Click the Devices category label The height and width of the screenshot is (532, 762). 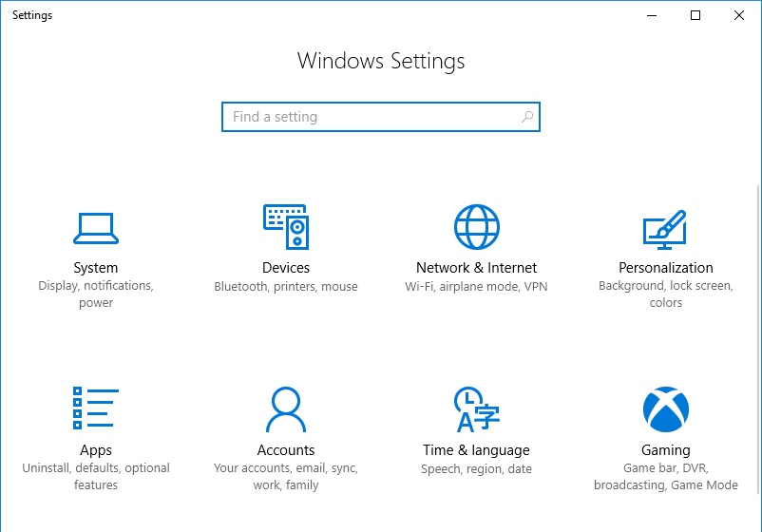coord(286,268)
